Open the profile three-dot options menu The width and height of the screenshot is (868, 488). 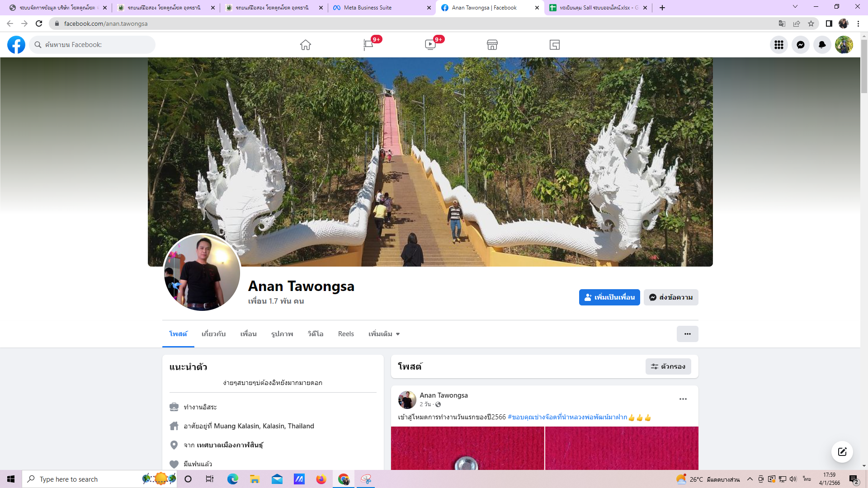point(687,334)
